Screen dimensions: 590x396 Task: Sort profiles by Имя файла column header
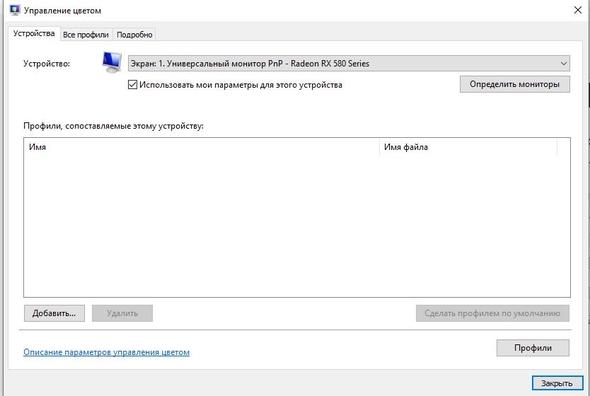tap(468, 147)
